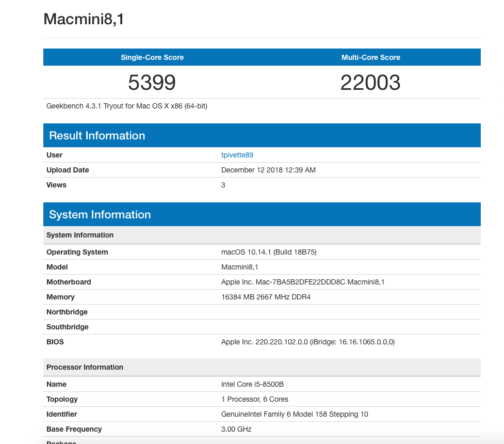Open user profile link tpivette89

pos(237,155)
